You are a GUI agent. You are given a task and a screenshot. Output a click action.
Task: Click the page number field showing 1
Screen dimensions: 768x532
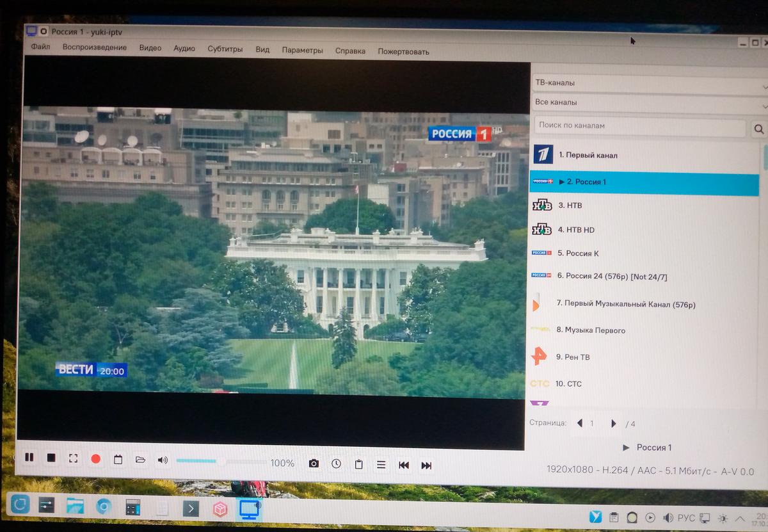coord(592,424)
